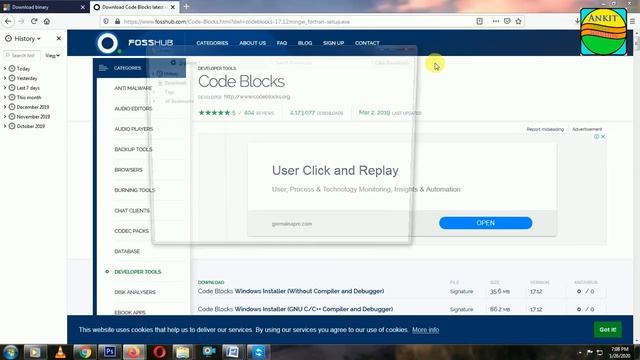Click the OPEN ad button
The height and width of the screenshot is (360, 640).
click(x=485, y=223)
